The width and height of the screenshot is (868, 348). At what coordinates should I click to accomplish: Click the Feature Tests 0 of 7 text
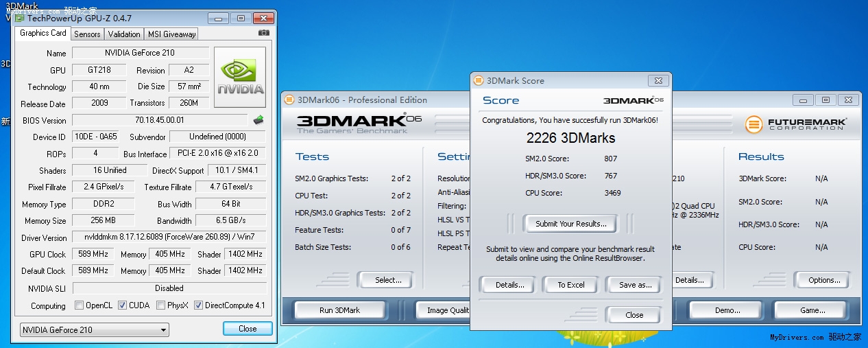[401, 230]
